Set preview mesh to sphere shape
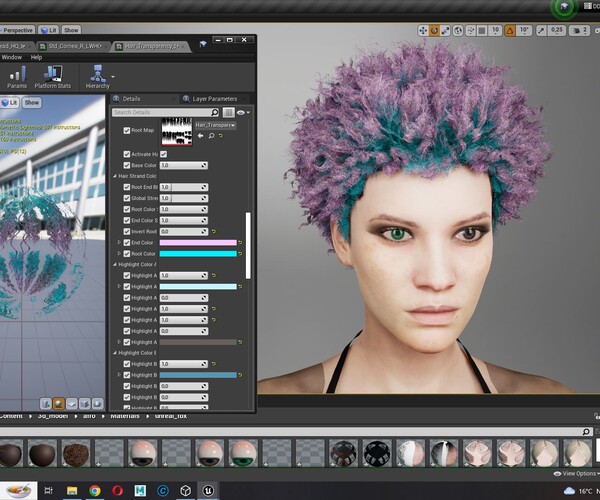Viewport: 600px width, 500px height. click(x=59, y=404)
